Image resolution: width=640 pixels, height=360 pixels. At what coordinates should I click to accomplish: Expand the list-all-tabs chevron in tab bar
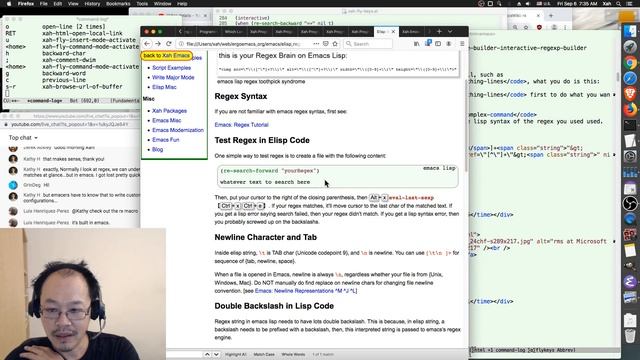click(450, 31)
